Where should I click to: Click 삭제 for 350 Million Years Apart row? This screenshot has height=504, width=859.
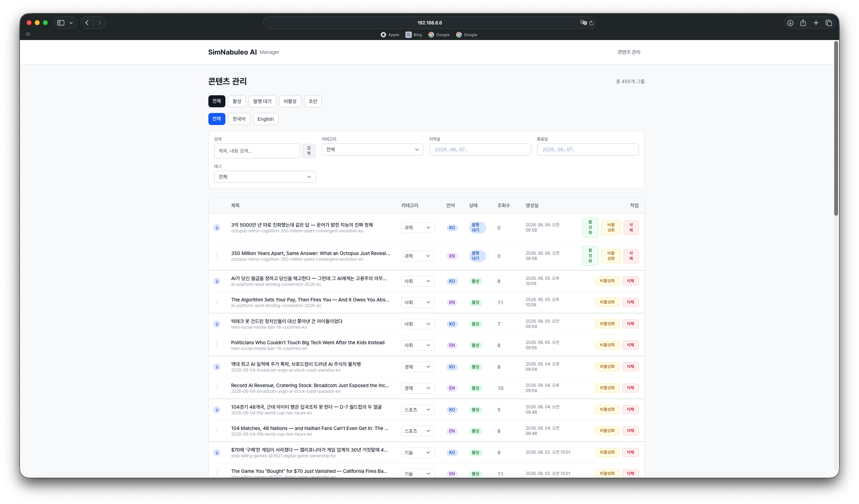(x=631, y=256)
